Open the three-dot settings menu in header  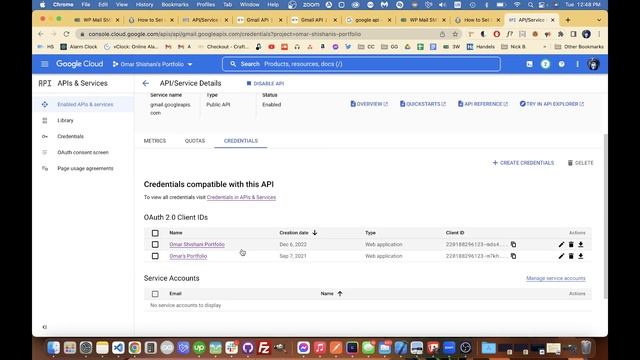click(x=577, y=64)
